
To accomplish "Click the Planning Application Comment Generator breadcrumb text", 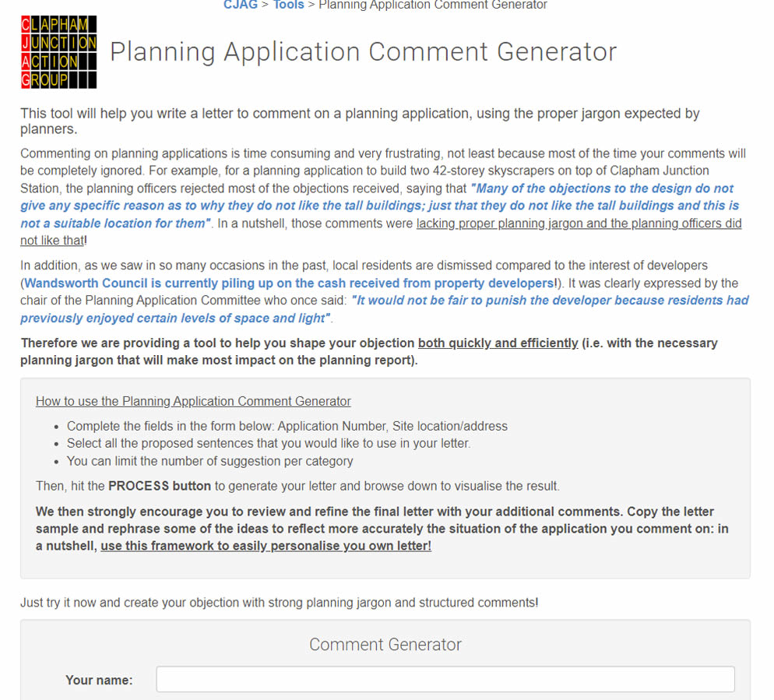I will (433, 5).
